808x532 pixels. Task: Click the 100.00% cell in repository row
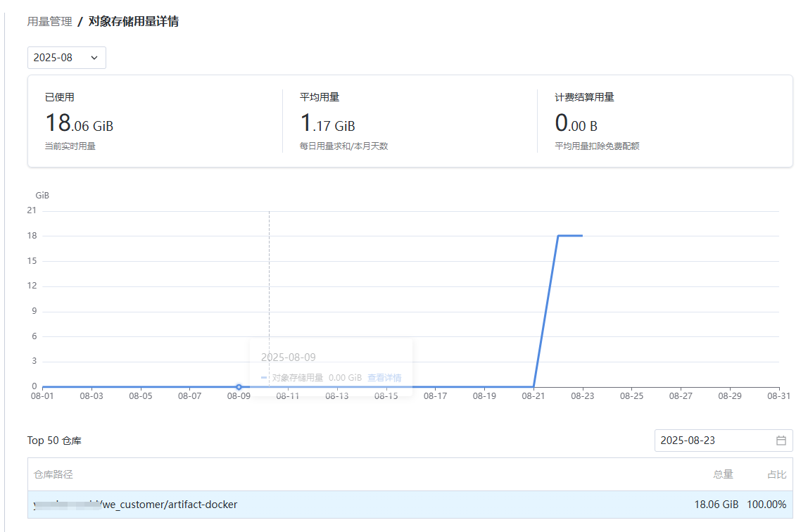pos(766,505)
